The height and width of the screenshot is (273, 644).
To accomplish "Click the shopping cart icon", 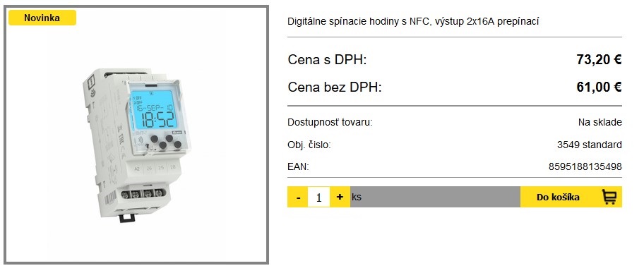I will click(609, 197).
